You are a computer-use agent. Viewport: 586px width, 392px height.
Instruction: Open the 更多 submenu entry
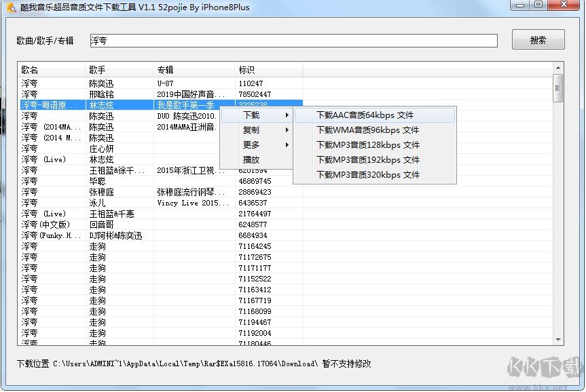pyautogui.click(x=255, y=145)
